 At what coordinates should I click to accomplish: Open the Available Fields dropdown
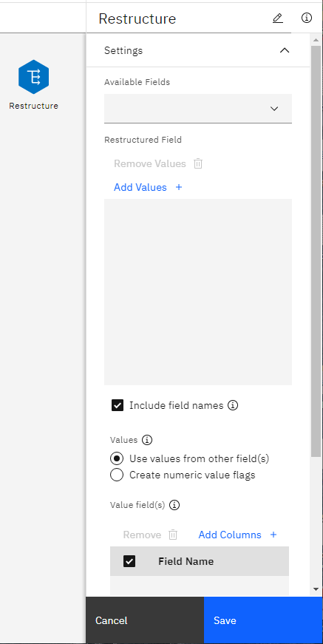pyautogui.click(x=198, y=109)
